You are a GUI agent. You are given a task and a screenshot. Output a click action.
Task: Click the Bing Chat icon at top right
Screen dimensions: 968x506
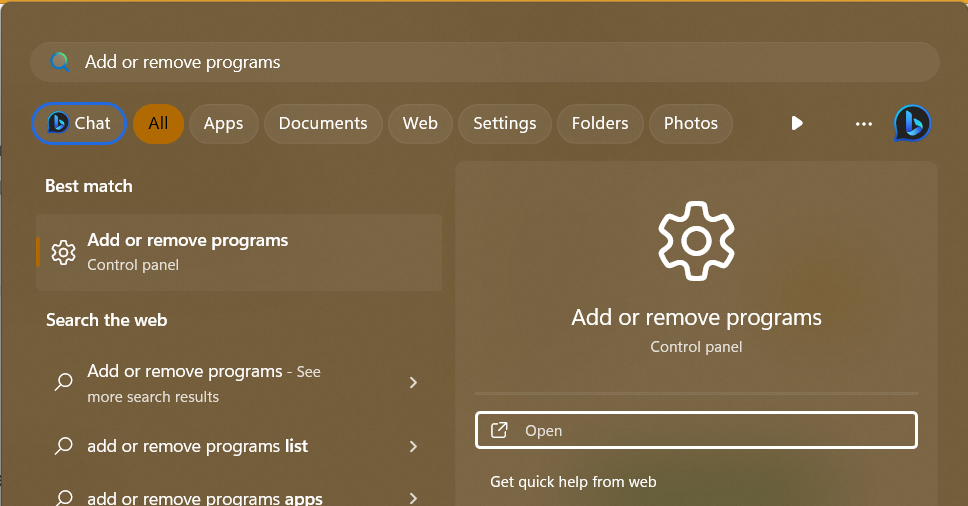pos(912,123)
